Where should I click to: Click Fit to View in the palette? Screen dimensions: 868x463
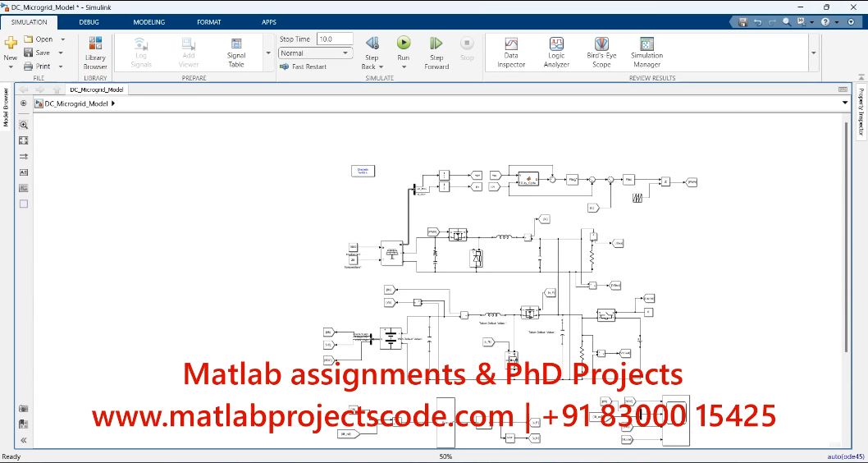point(23,140)
